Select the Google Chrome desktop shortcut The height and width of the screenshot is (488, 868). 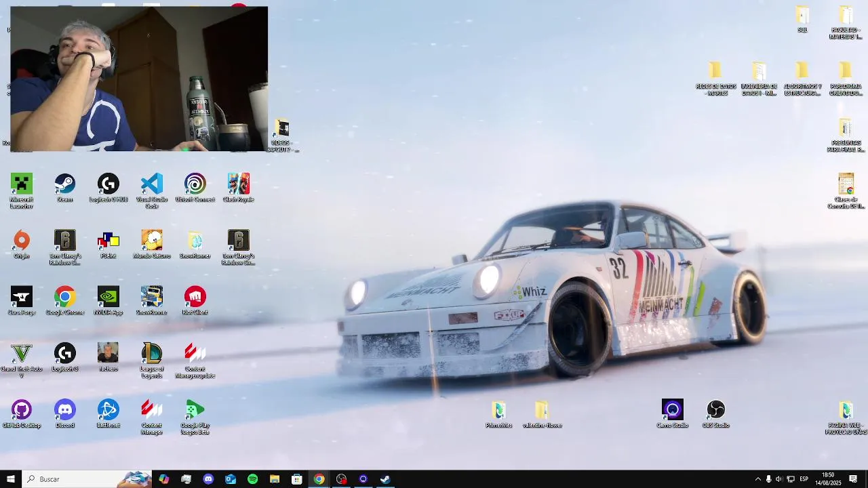coord(65,300)
